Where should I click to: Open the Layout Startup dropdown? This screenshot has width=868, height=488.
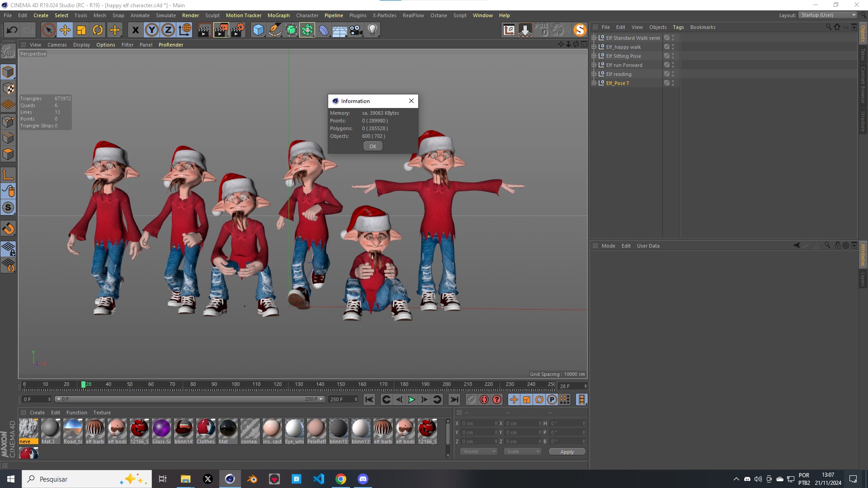tap(828, 15)
